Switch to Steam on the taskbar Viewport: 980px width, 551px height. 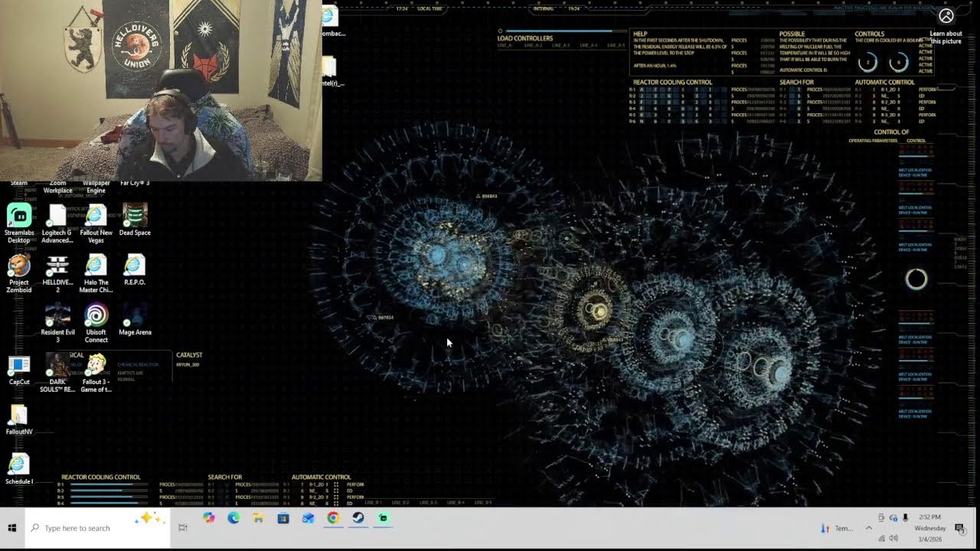tap(358, 518)
